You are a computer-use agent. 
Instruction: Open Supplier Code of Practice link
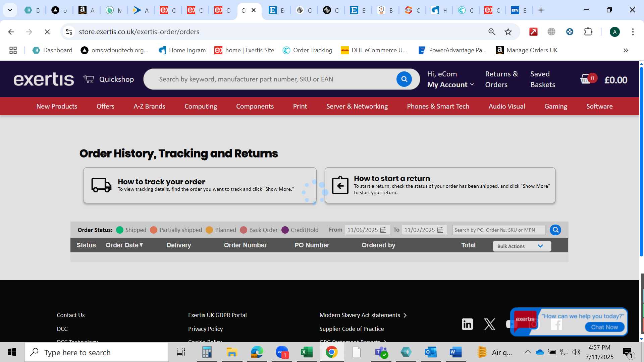tap(352, 329)
